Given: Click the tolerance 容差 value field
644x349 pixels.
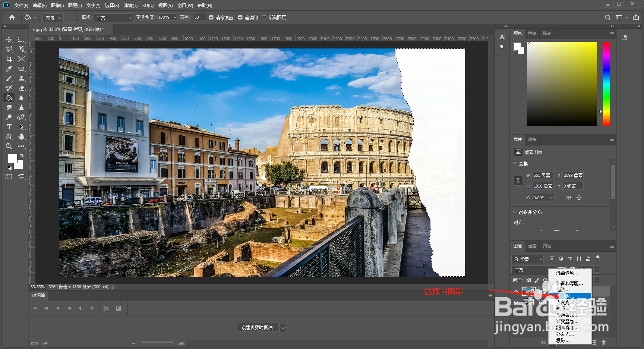Looking at the screenshot, I should point(199,18).
